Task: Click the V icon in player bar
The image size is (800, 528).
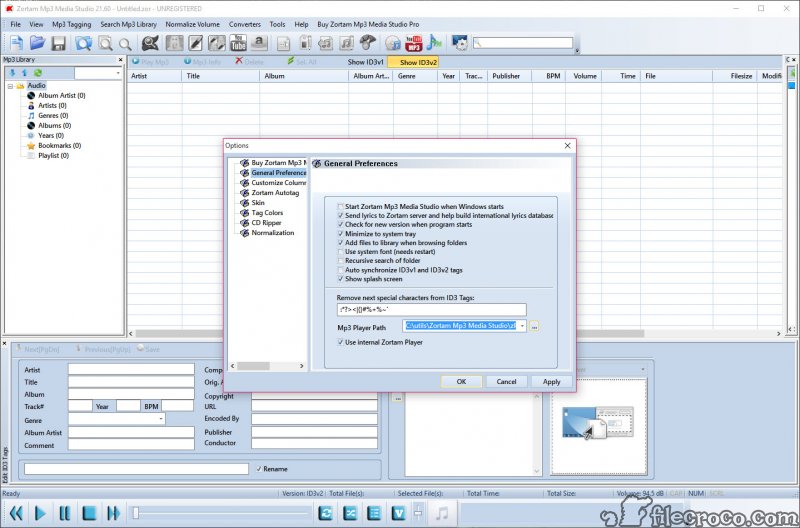Action: click(x=398, y=513)
